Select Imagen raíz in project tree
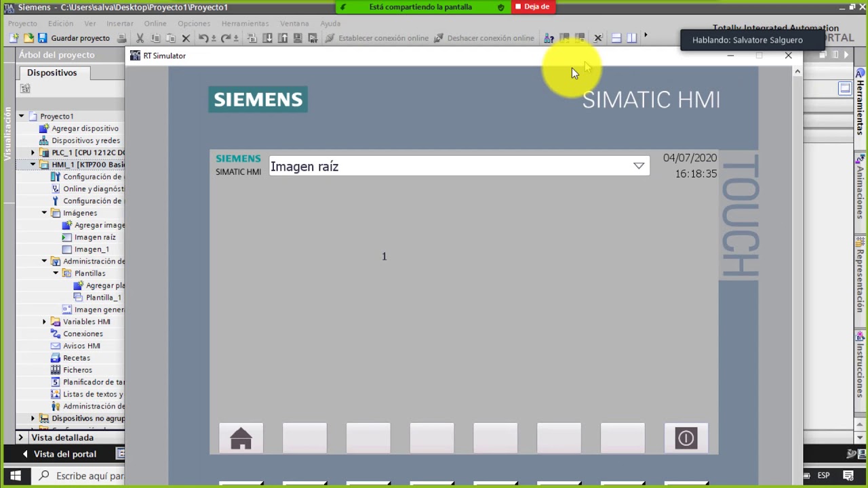 89,237
